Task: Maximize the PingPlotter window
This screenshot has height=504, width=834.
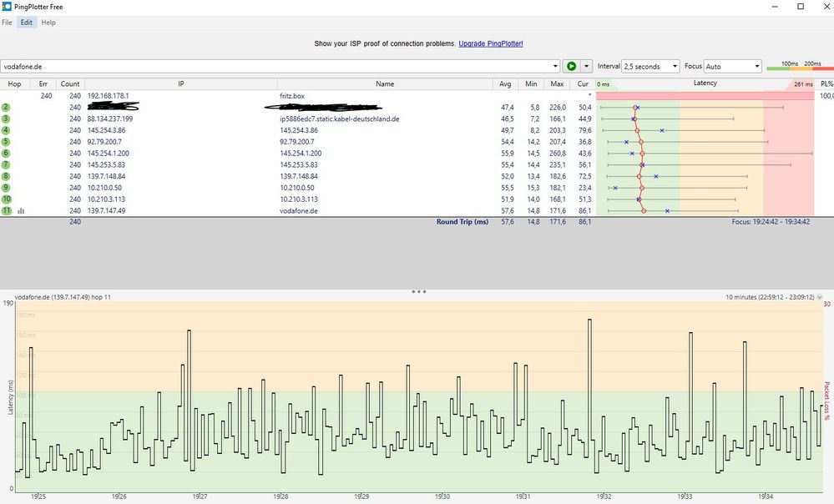Action: coord(801,7)
